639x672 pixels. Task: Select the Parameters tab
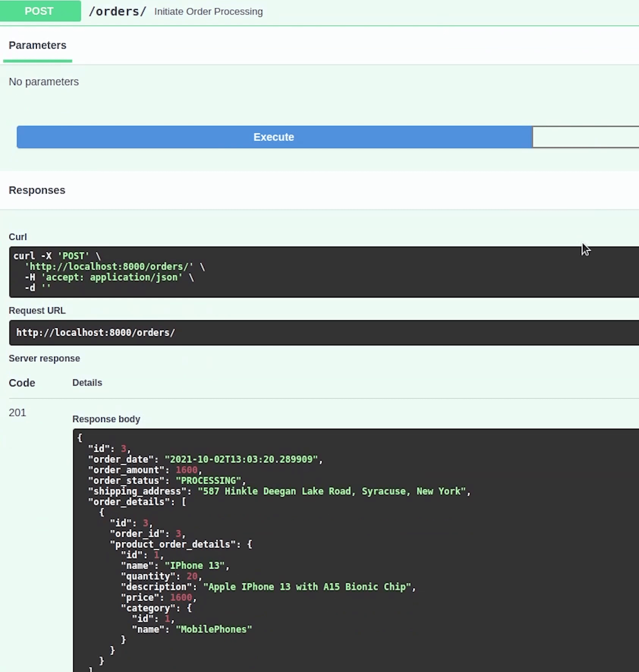click(38, 46)
